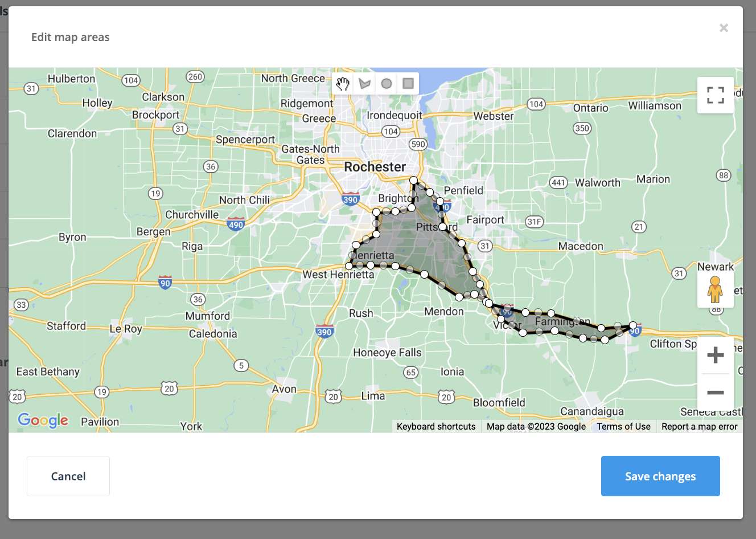The width and height of the screenshot is (756, 539).
Task: Click Map data ©2023 Google text
Action: (536, 426)
